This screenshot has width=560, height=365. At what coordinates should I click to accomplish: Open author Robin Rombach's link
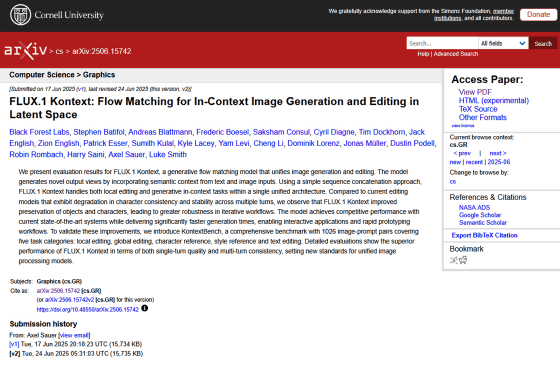(36, 155)
